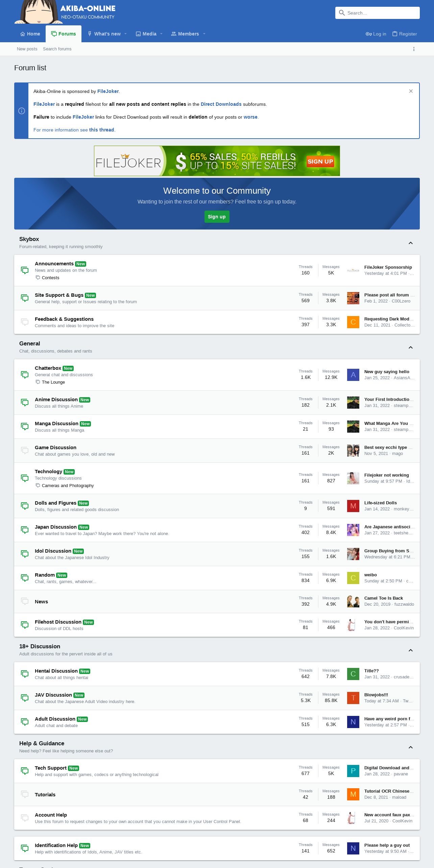Open latest thread 'Life-sized Dolls'
Image resolution: width=434 pixels, height=868 pixels.
[381, 503]
